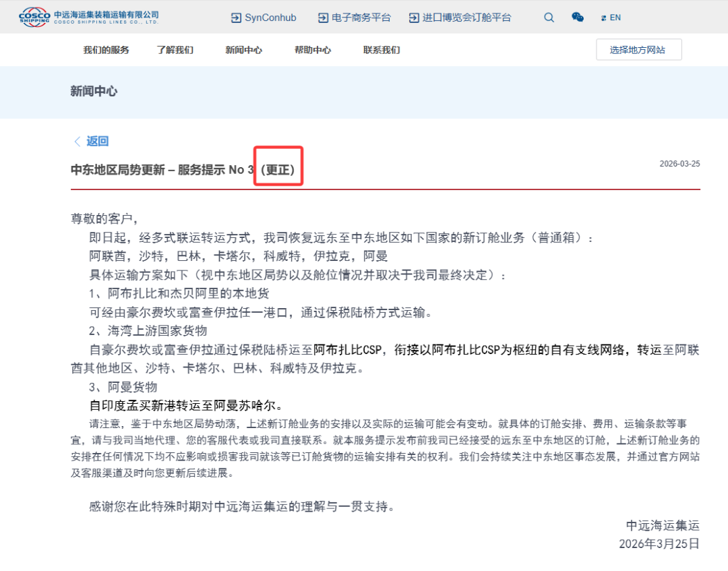
Task: Select 新闻中心 in the navigation bar
Action: 243,50
